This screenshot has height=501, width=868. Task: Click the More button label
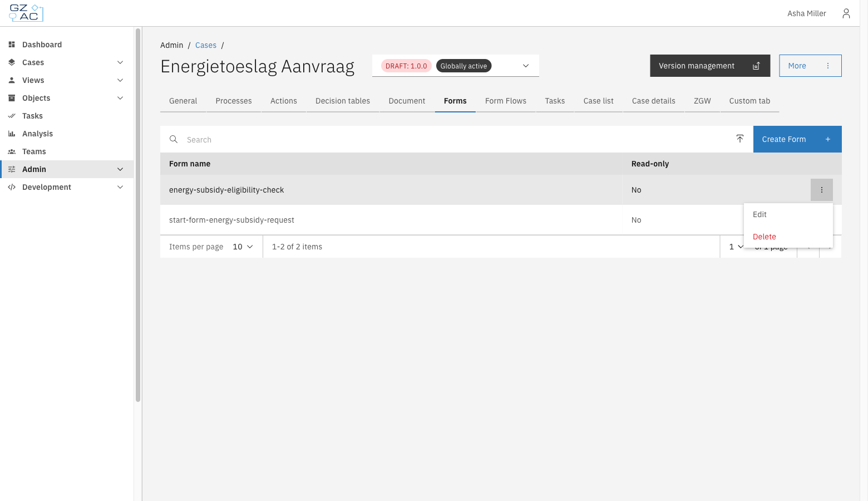point(797,66)
